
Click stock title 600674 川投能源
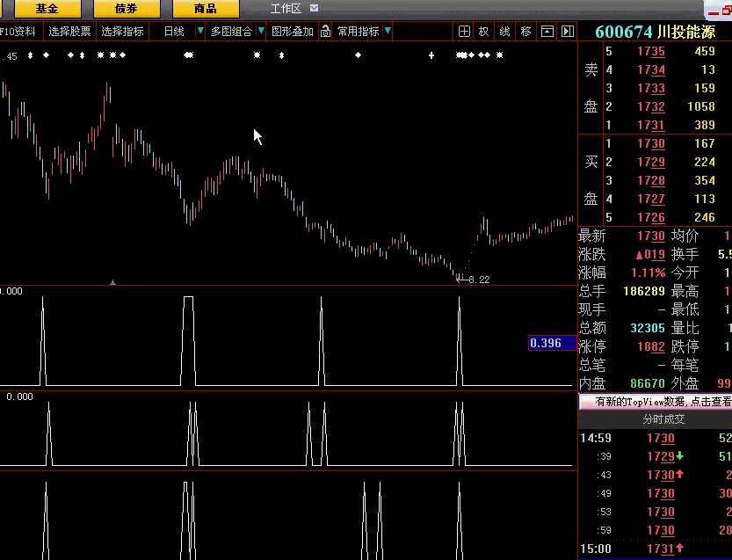pyautogui.click(x=655, y=32)
